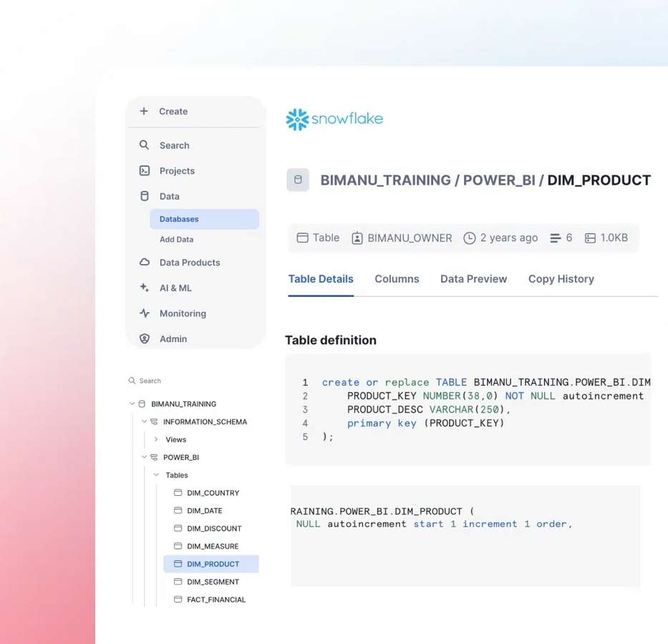This screenshot has height=644, width=668.
Task: Click the owner badge icon beside BIMANU_OWNER
Action: (x=357, y=238)
